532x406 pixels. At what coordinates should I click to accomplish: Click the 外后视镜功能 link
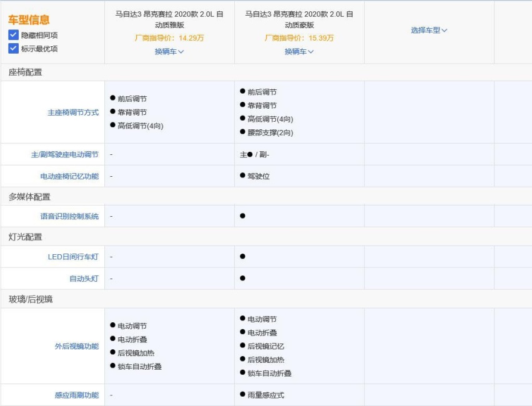tap(77, 346)
